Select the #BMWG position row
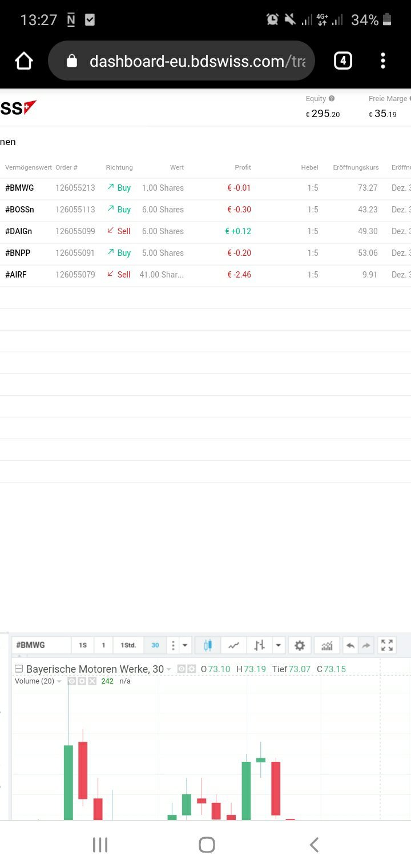The image size is (411, 868). click(x=205, y=188)
